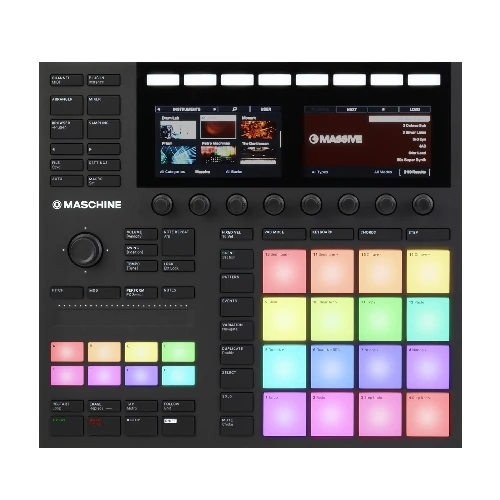Tap the Browser button
Image resolution: width=500 pixels, height=500 pixels.
point(67,129)
